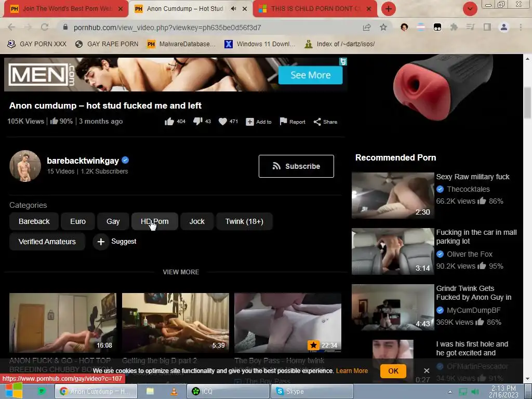532x399 pixels.
Task: Select the Euro category tag
Action: tap(78, 221)
